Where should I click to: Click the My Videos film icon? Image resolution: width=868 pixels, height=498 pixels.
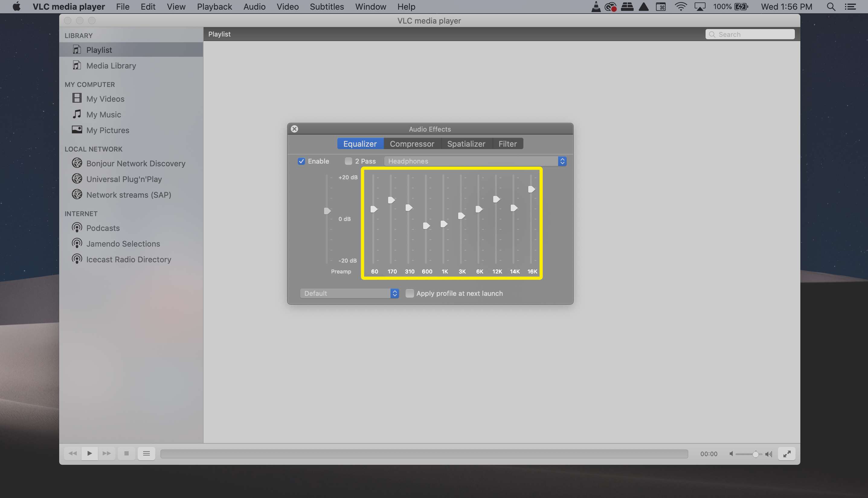(77, 98)
